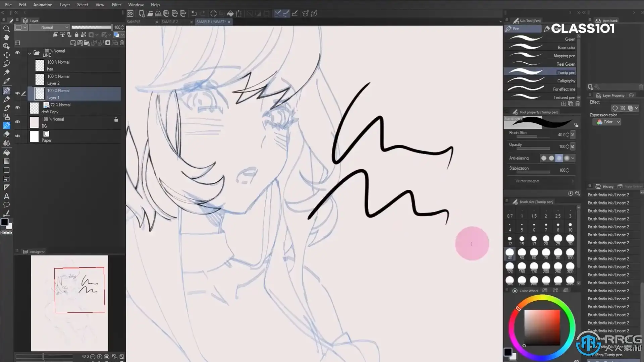Hide the LINE folder layer
The height and width of the screenshot is (362, 644).
(x=17, y=53)
